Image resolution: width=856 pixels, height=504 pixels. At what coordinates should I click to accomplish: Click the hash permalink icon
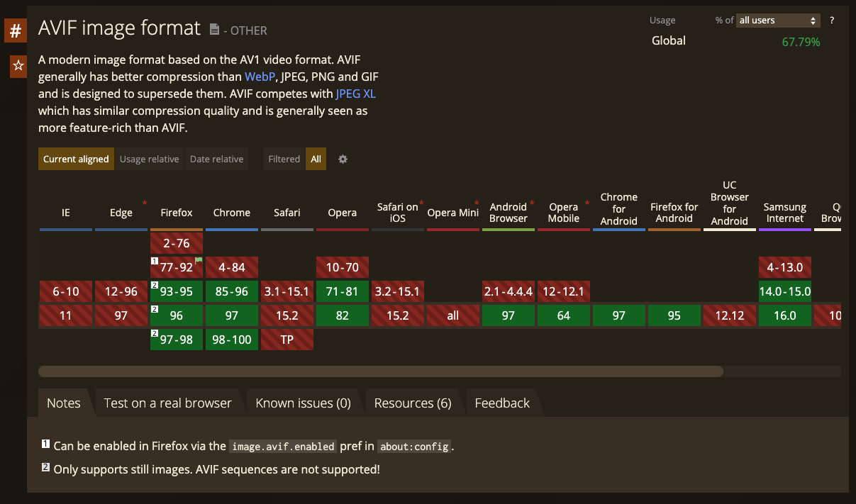click(16, 31)
